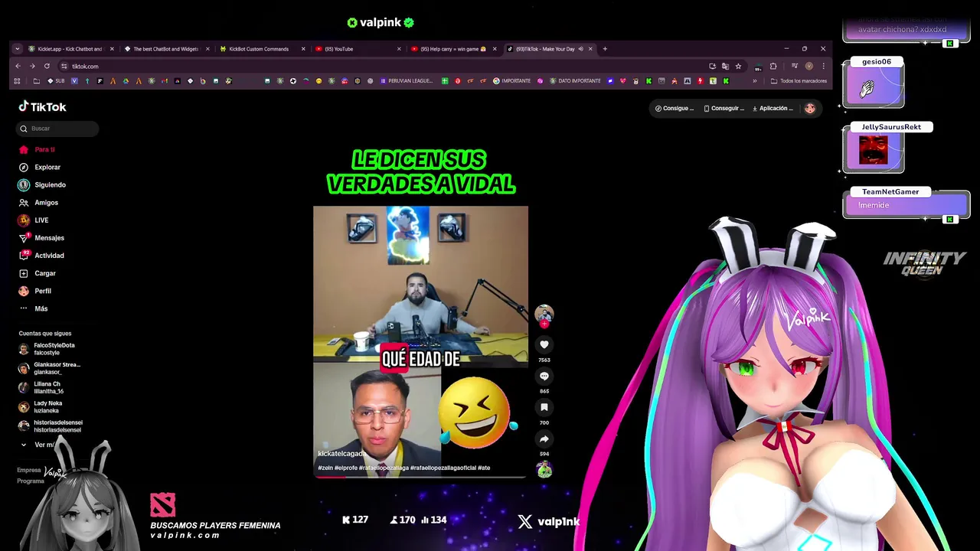This screenshot has height=551, width=980.
Task: Open the Giankasor Stream followed account
Action: (x=49, y=368)
